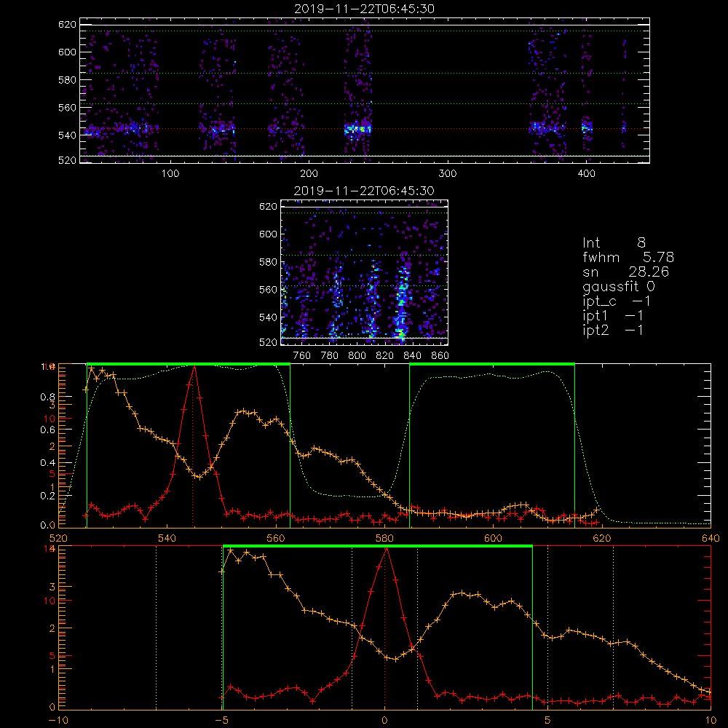Viewport: 728px width, 728px height.
Task: Click x-axis label 640 on the profile plot
Action: [x=711, y=539]
